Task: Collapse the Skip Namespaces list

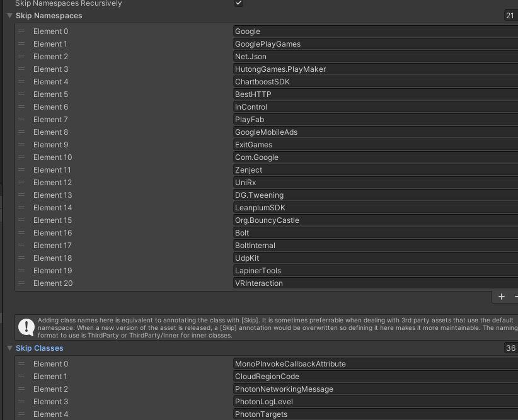Action: [x=9, y=16]
